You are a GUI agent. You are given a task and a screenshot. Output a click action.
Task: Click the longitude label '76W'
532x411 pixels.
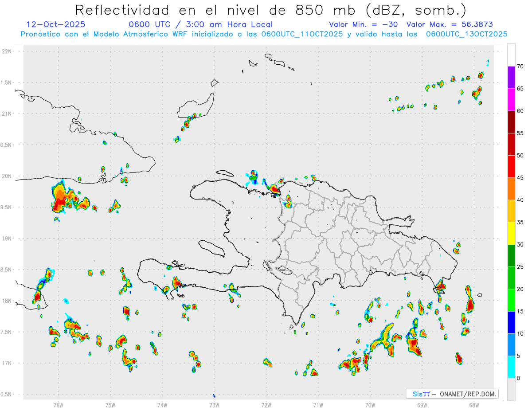(58, 405)
